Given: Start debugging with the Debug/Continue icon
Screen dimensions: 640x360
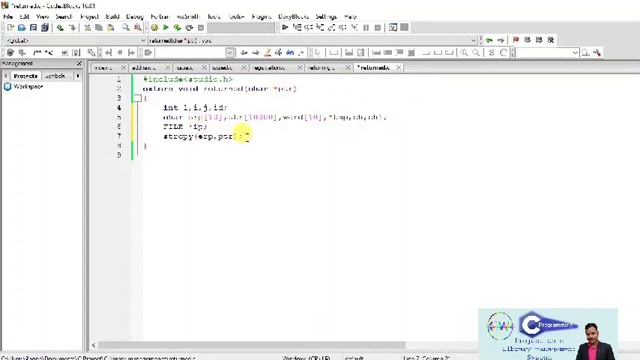Looking at the screenshot, I should click(285, 27).
